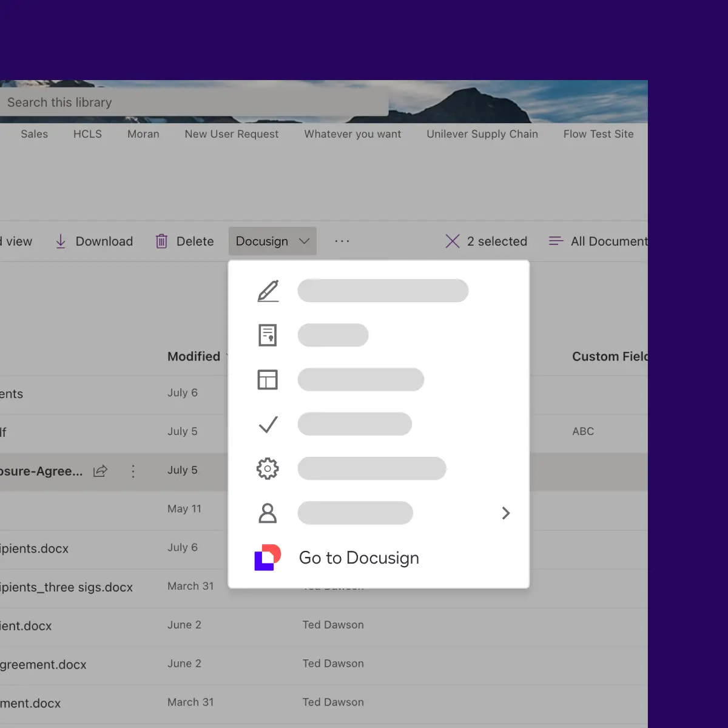728x728 pixels.
Task: Select the template layout icon in menu
Action: pyautogui.click(x=268, y=380)
